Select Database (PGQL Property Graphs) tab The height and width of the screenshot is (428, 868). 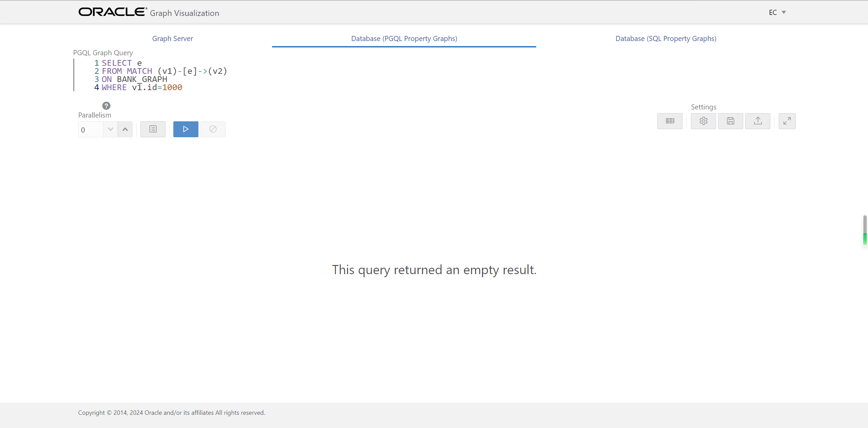pyautogui.click(x=404, y=39)
